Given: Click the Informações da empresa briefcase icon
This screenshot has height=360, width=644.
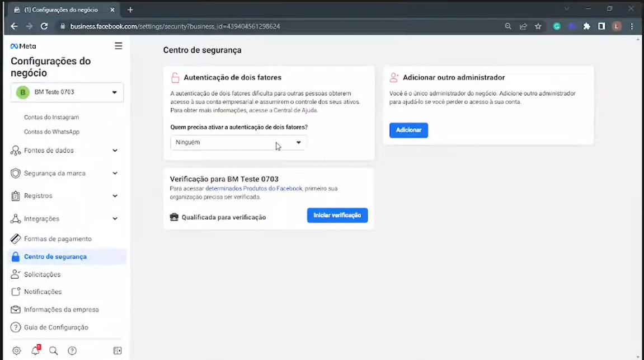Looking at the screenshot, I should [x=16, y=310].
